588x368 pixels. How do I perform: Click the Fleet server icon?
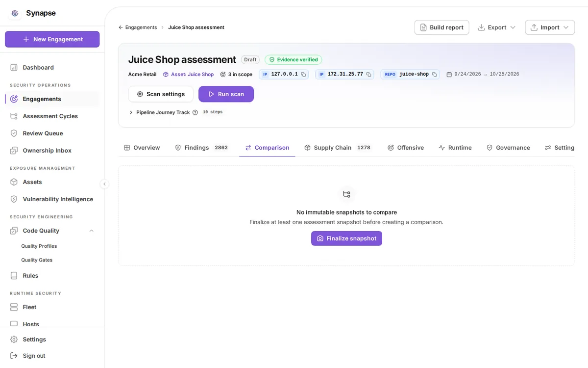tap(14, 307)
